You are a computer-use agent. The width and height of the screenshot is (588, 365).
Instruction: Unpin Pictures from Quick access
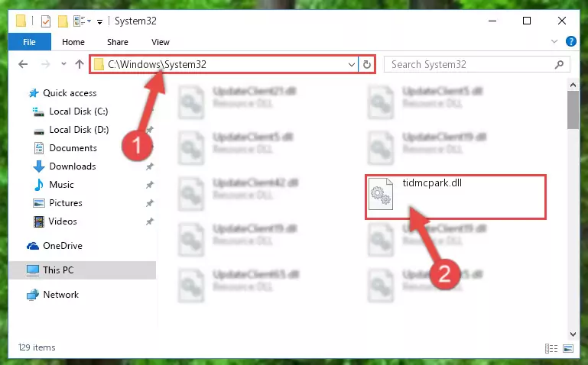tap(150, 203)
